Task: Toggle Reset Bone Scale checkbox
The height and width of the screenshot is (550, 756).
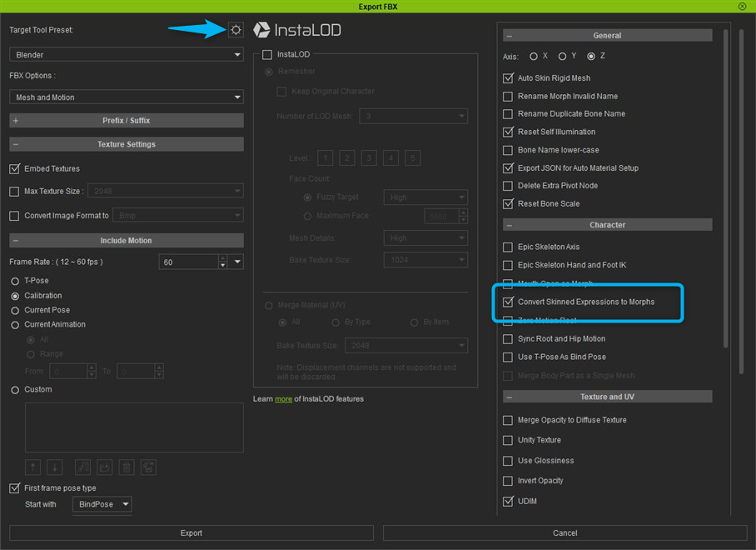Action: pos(508,203)
